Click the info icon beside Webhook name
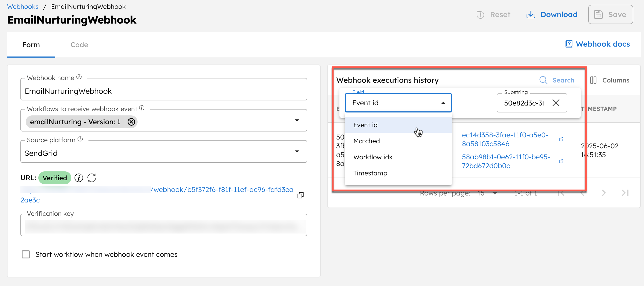The width and height of the screenshot is (644, 286). click(x=79, y=77)
